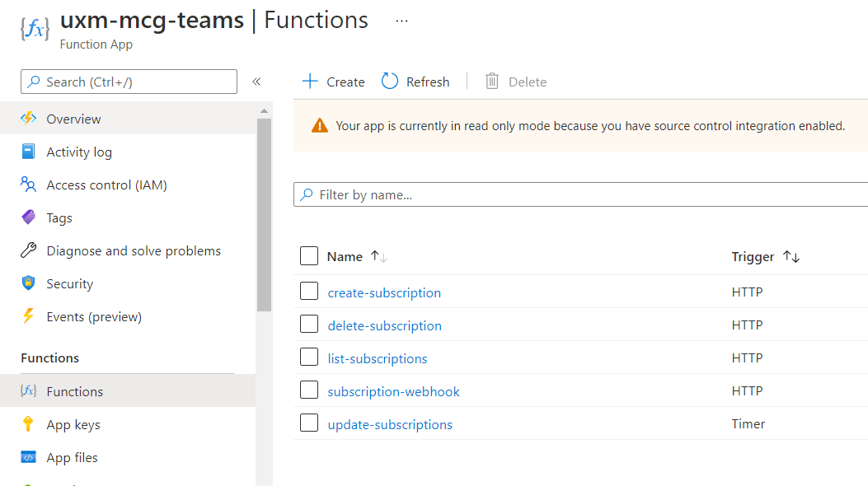
Task: Check the create-subscription row checkbox
Action: click(x=309, y=292)
